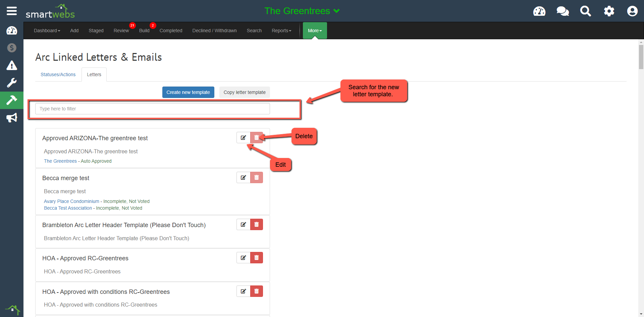644x317 pixels.
Task: Open the hamburger menu icon
Action: tap(12, 11)
